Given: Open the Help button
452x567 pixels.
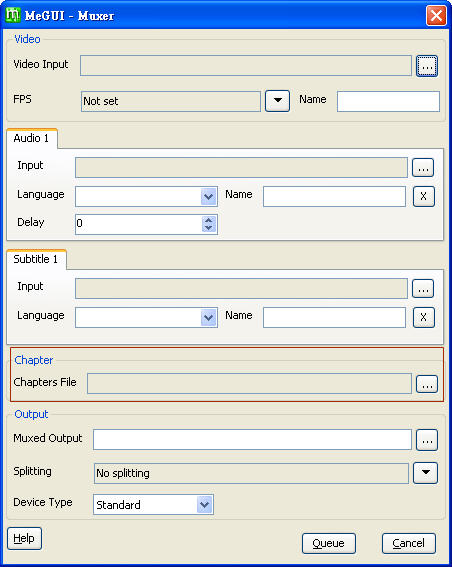Looking at the screenshot, I should click(x=24, y=538).
